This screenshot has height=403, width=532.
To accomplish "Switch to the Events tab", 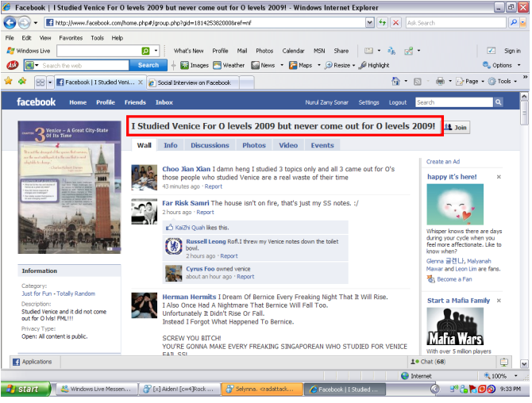I will click(x=322, y=145).
